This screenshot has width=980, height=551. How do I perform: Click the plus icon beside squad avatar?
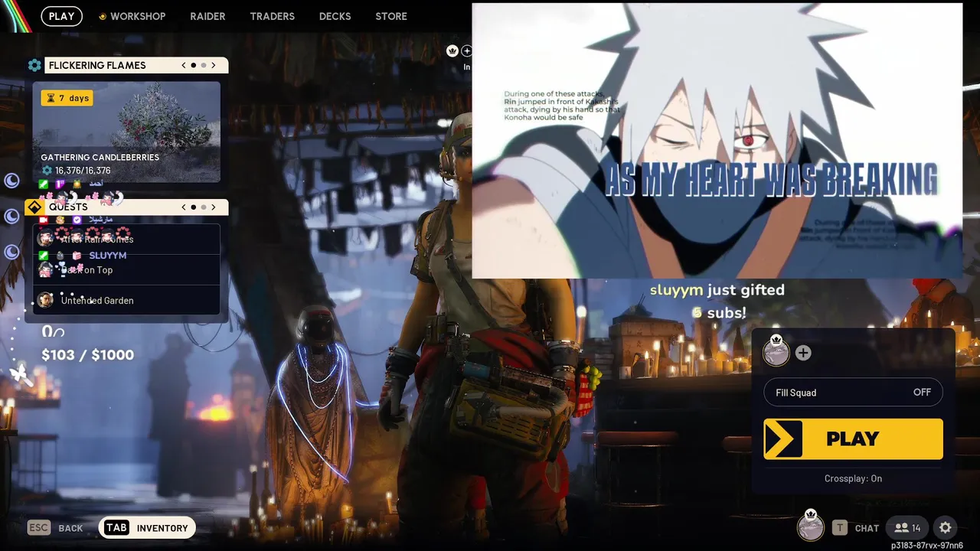click(x=803, y=353)
